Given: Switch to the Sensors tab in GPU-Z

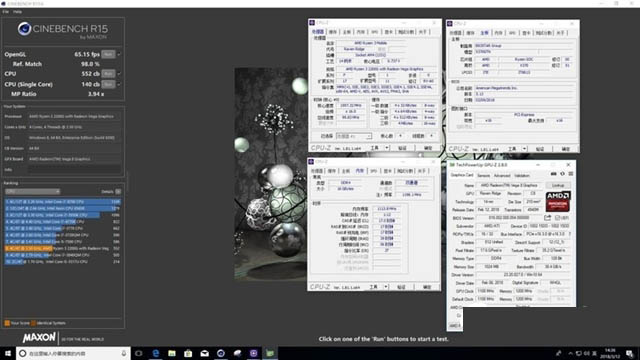Looking at the screenshot, I should coord(484,176).
